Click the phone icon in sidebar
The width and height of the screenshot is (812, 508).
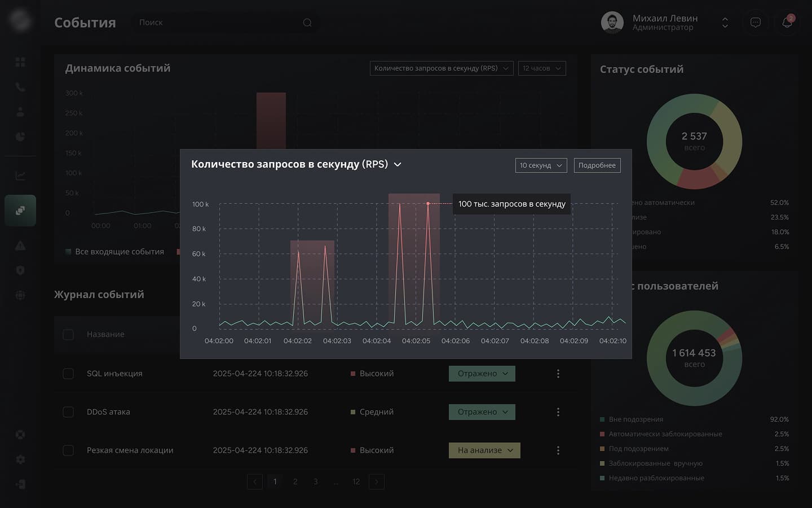pyautogui.click(x=20, y=87)
